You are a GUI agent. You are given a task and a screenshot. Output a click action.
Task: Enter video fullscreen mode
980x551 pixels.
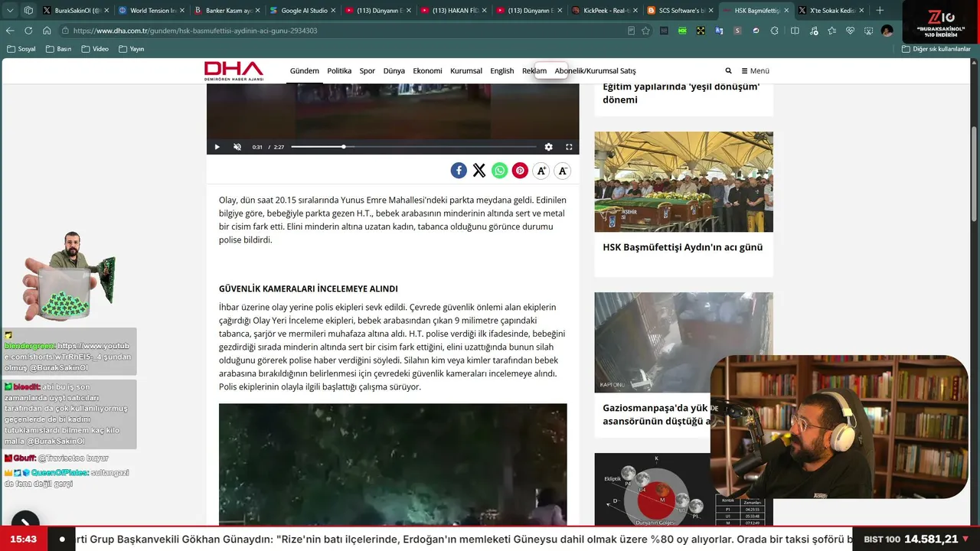(569, 147)
